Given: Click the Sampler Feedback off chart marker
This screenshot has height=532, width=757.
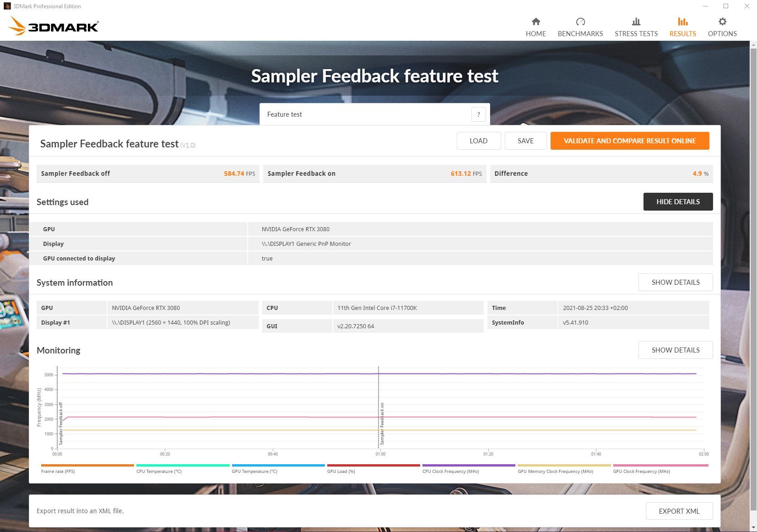Looking at the screenshot, I should (60, 424).
